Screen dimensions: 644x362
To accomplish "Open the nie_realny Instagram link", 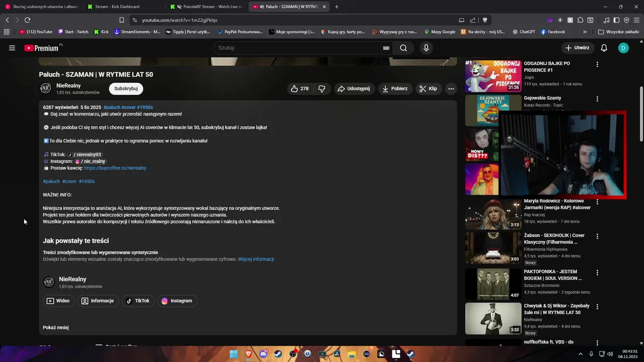I will click(90, 161).
